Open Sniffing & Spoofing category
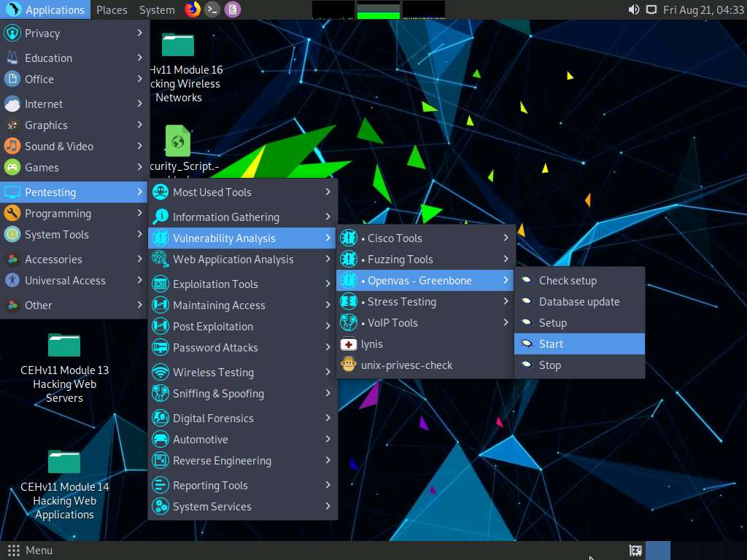This screenshot has height=560, width=747. [x=243, y=393]
